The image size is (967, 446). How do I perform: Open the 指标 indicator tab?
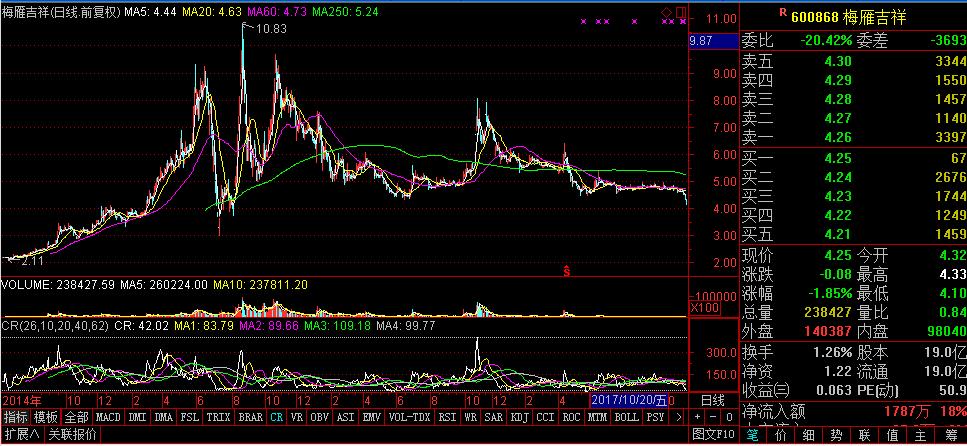pyautogui.click(x=17, y=417)
